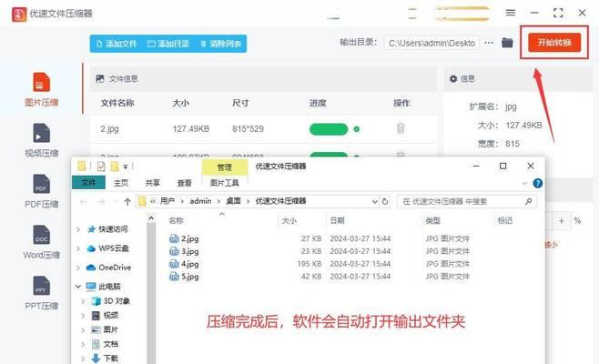Open address bar history dropdown
The width and height of the screenshot is (599, 364).
coord(375,201)
